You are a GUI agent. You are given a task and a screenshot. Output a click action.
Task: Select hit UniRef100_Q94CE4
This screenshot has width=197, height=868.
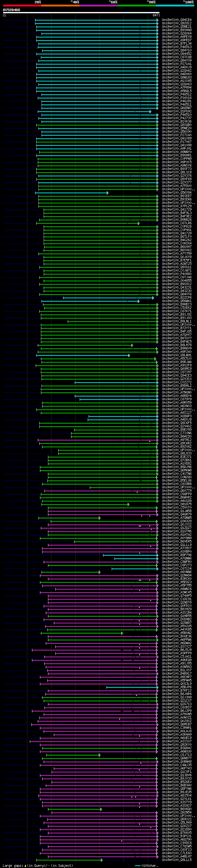pos(176,20)
